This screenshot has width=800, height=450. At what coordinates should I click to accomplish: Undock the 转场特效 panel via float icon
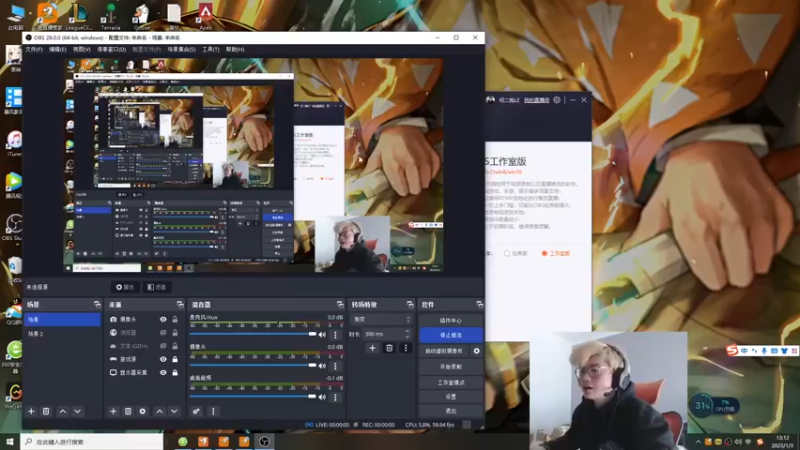pos(410,305)
